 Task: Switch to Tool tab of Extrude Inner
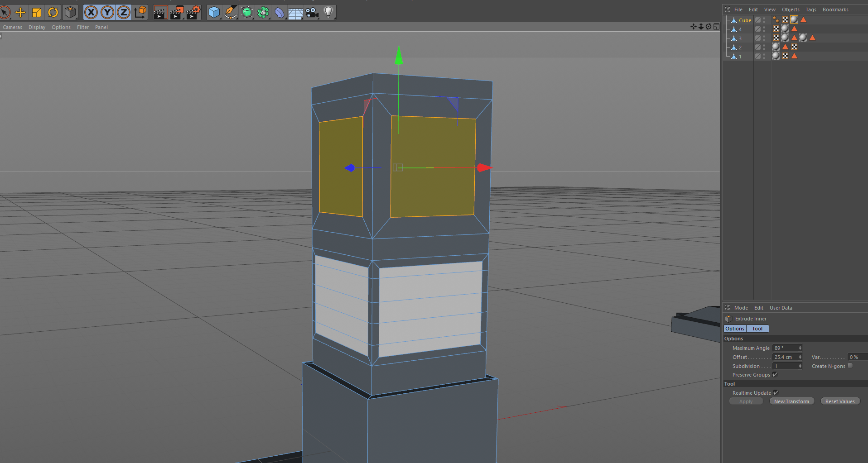click(757, 329)
